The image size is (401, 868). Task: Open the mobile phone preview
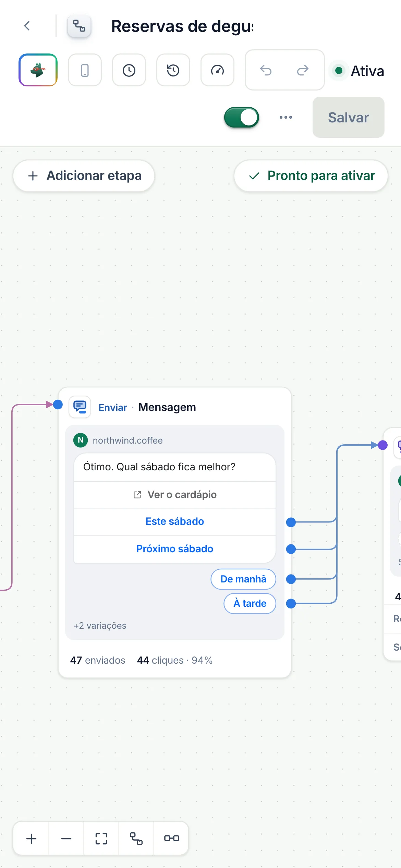click(85, 70)
